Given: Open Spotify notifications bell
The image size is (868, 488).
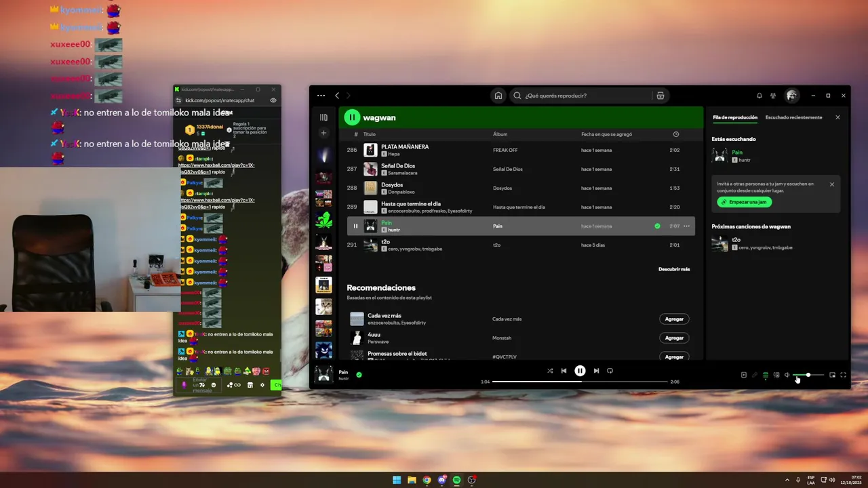Looking at the screenshot, I should click(759, 96).
